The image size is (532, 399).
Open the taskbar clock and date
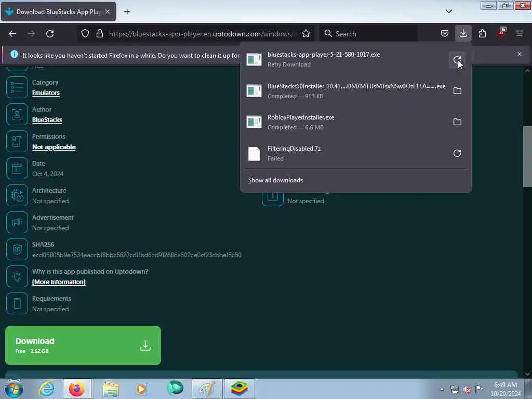tap(506, 389)
